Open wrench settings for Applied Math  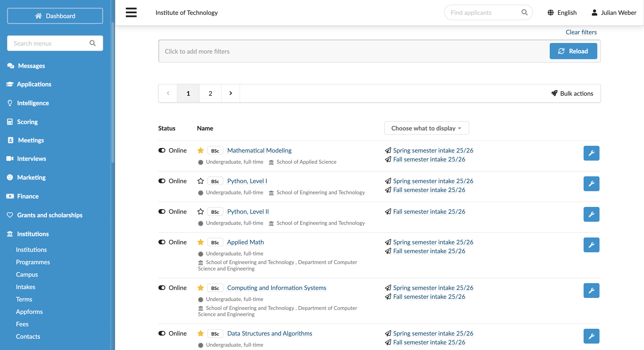(591, 245)
